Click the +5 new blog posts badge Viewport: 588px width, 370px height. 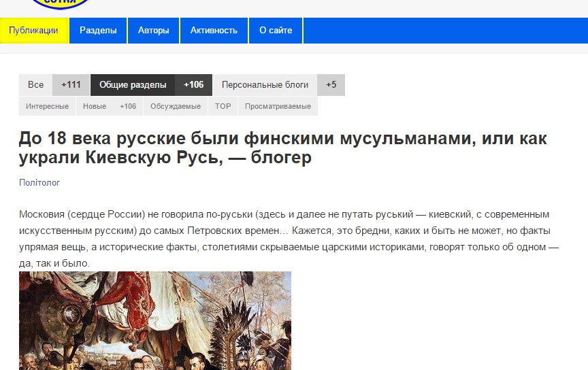pos(331,85)
